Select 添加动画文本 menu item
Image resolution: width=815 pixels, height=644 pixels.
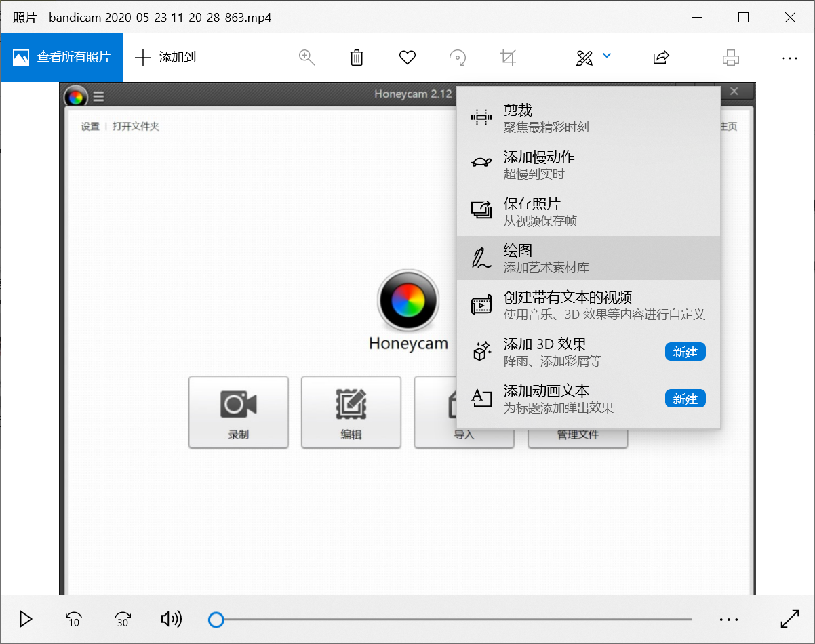pyautogui.click(x=589, y=399)
